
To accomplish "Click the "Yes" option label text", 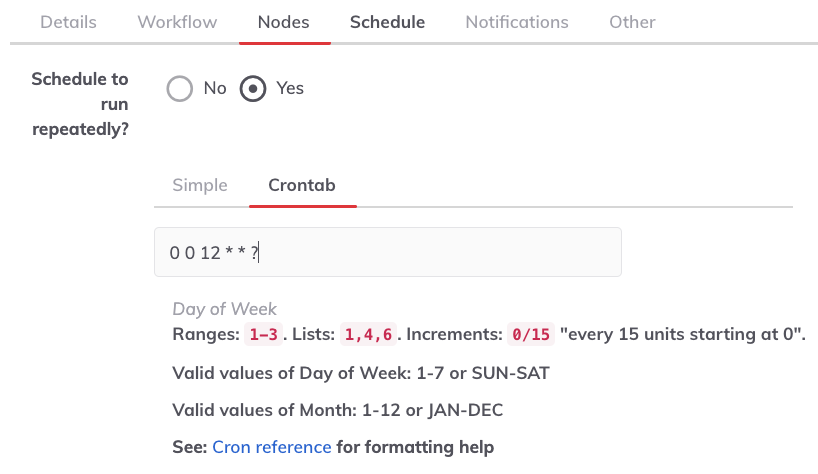I will point(290,88).
